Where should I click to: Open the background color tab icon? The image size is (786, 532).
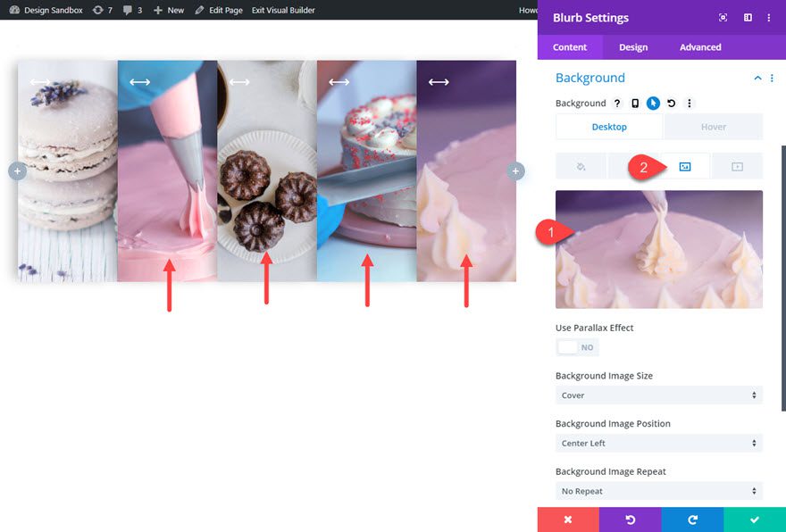click(581, 165)
